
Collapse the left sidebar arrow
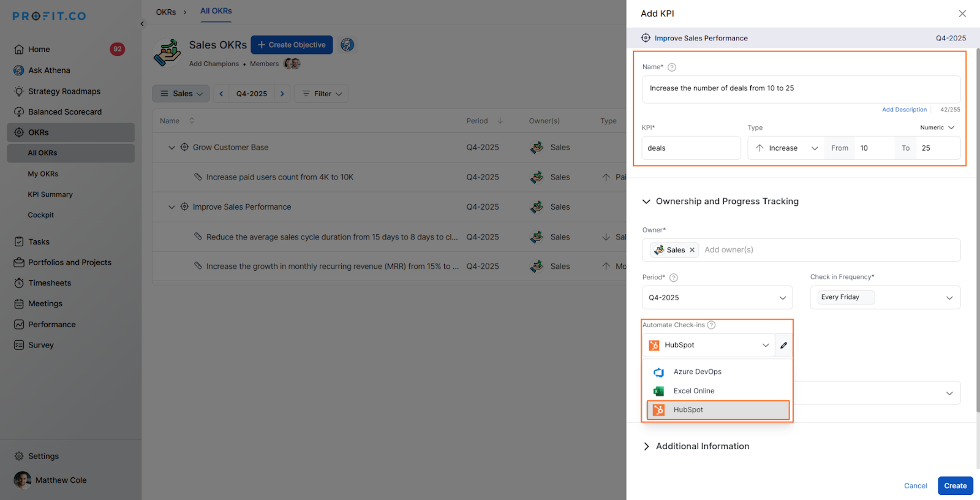point(142,24)
